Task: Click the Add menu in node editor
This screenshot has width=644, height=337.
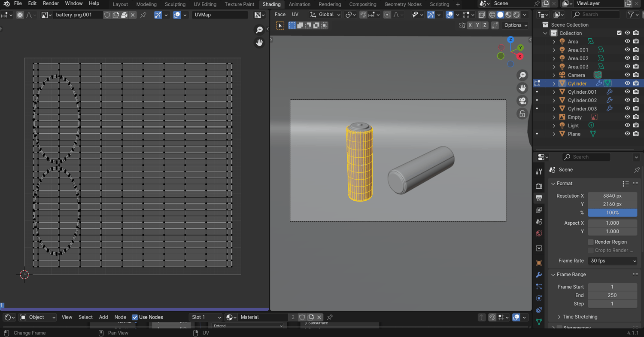Action: (103, 317)
